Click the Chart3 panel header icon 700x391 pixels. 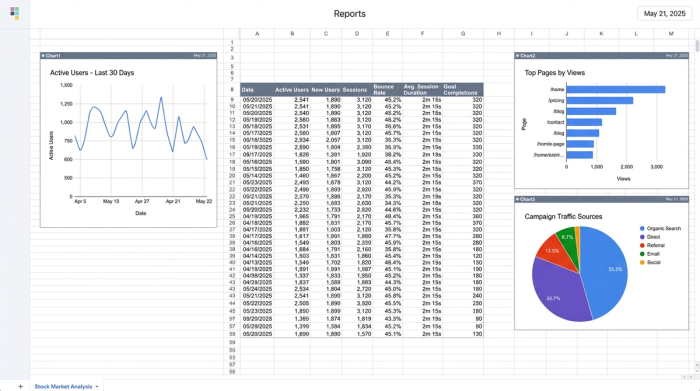tap(517, 199)
